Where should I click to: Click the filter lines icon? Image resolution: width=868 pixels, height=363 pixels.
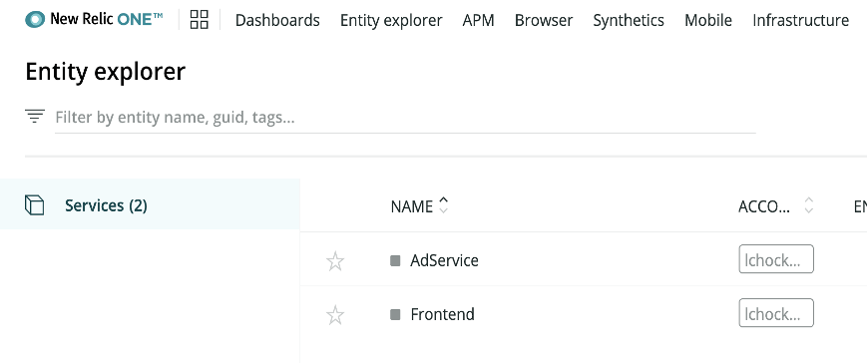(34, 117)
